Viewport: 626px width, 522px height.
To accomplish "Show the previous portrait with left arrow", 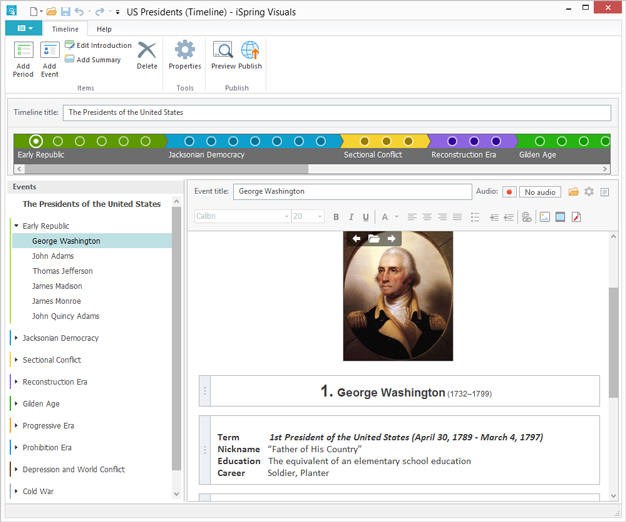I will point(357,238).
